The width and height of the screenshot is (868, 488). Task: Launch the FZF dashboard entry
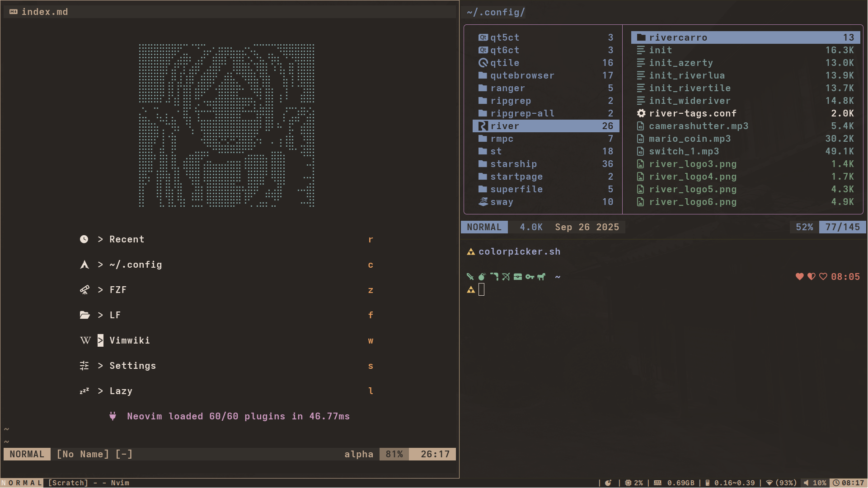(226, 290)
